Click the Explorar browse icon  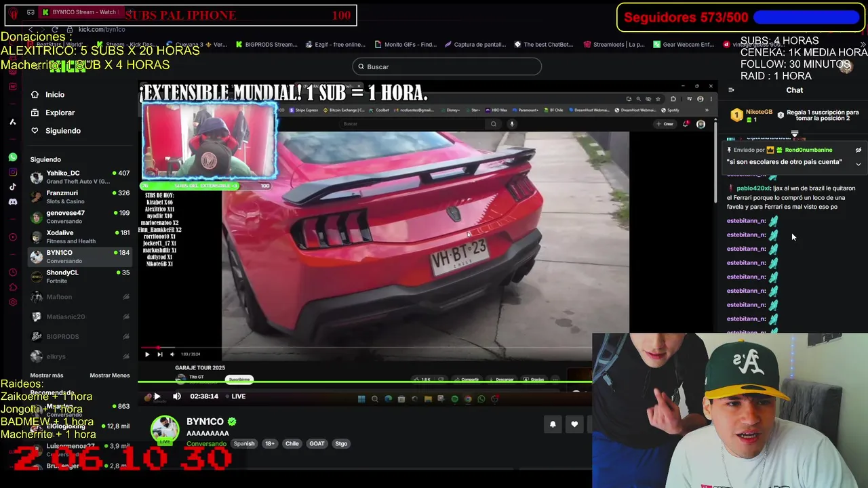pos(35,113)
